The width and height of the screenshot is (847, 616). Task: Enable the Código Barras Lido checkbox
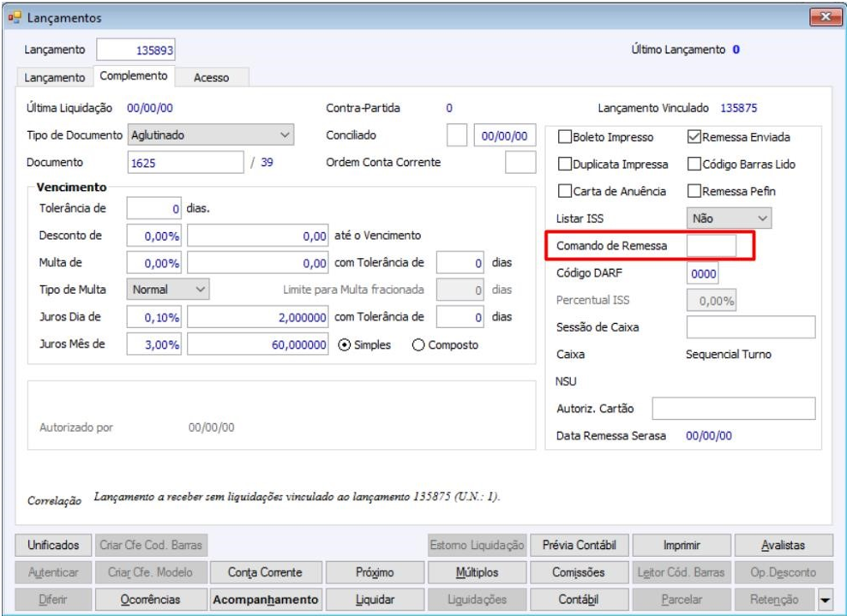(x=694, y=164)
